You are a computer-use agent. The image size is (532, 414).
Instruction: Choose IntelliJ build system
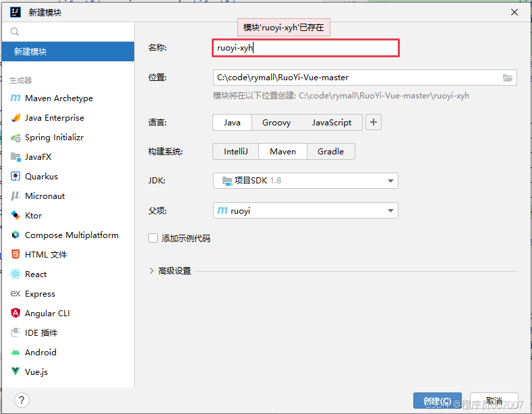click(236, 151)
